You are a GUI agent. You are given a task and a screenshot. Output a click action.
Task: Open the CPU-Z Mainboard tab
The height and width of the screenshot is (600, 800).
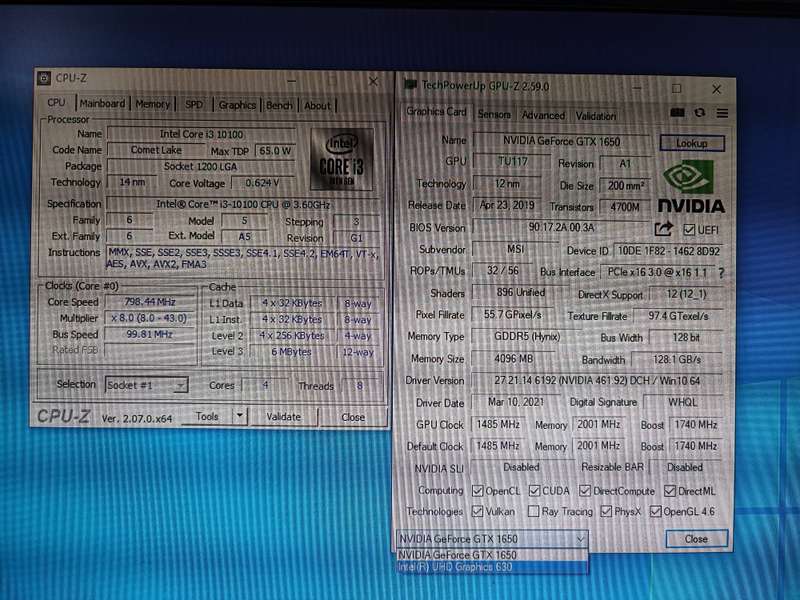pos(102,104)
